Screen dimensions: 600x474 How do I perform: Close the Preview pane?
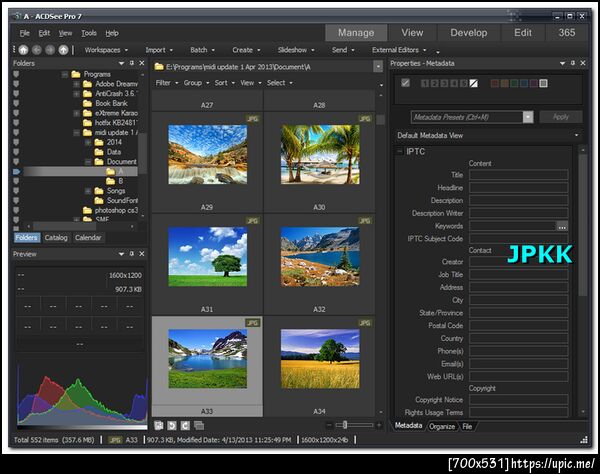click(x=142, y=254)
